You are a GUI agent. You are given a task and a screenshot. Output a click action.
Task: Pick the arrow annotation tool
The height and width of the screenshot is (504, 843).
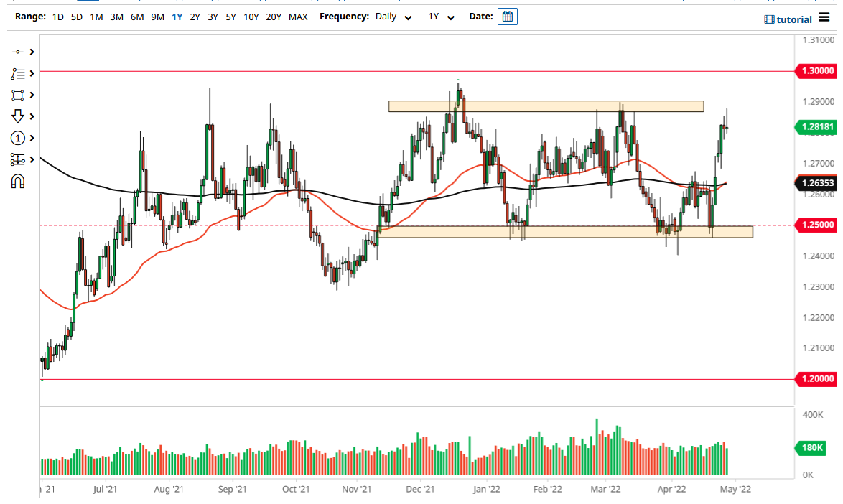(x=17, y=116)
